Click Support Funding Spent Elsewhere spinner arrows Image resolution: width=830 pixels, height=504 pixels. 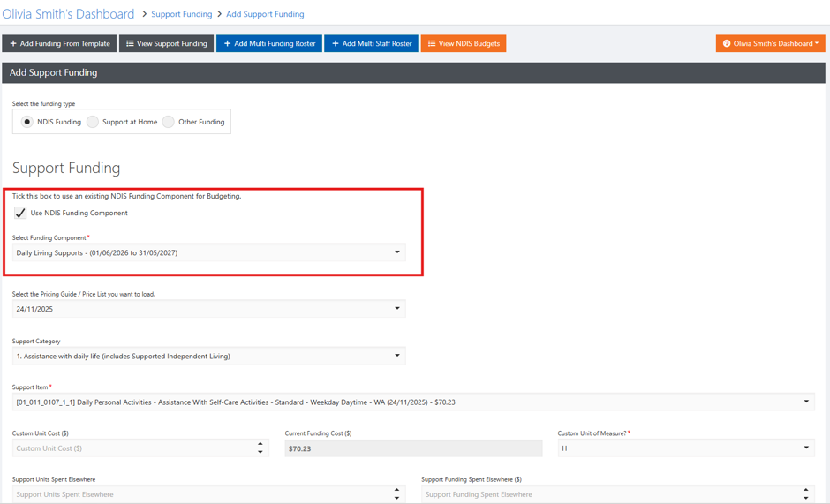[x=805, y=494]
